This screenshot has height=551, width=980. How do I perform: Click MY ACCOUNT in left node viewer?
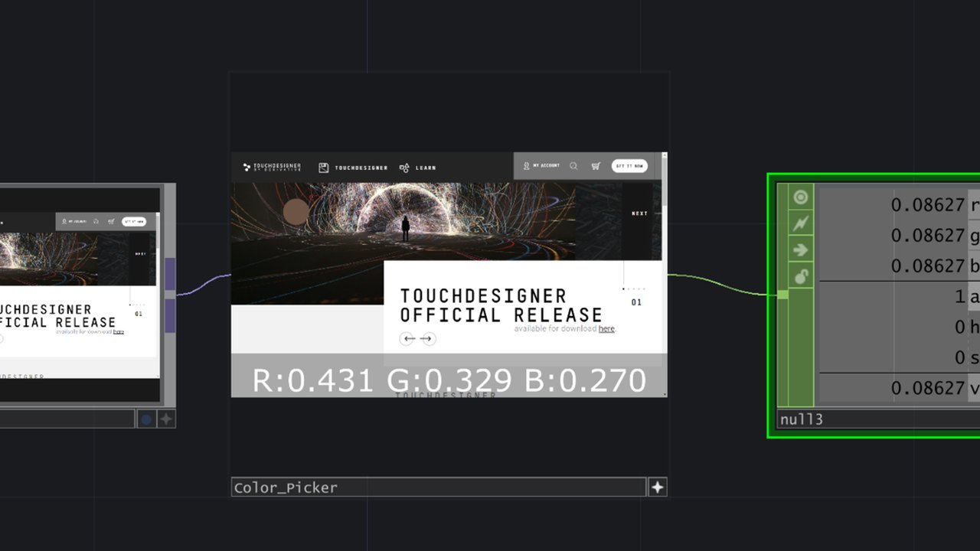click(x=75, y=221)
